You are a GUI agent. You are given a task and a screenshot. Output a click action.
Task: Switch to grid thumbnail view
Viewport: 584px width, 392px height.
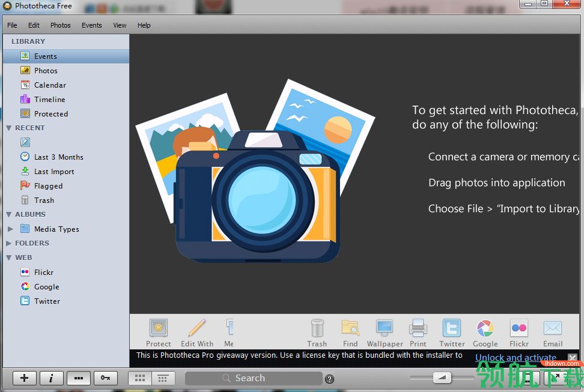(140, 378)
